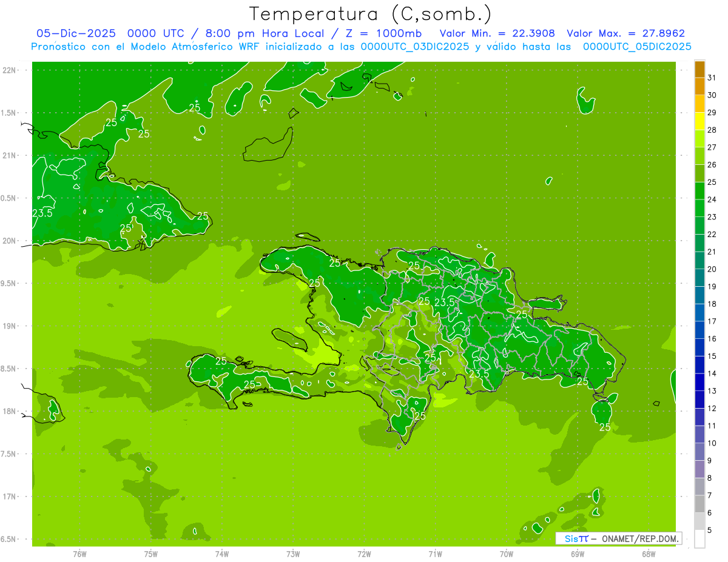This screenshot has height=562, width=728.
Task: Pick the gray legend swatch between 6 and 7
Action: (x=699, y=504)
